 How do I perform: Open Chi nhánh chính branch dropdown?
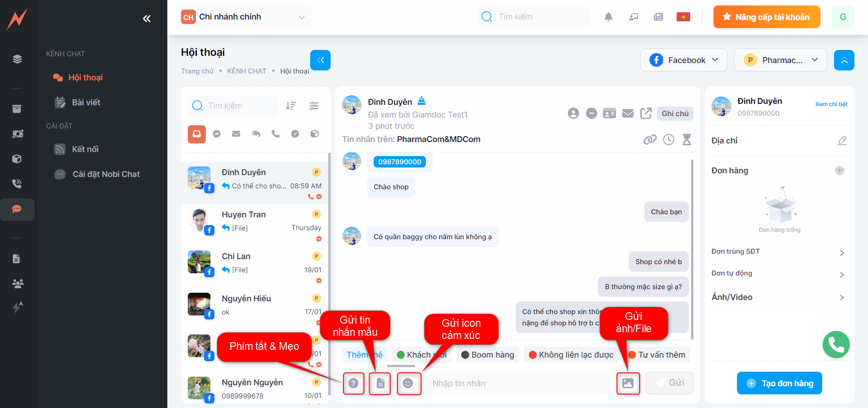pos(243,17)
